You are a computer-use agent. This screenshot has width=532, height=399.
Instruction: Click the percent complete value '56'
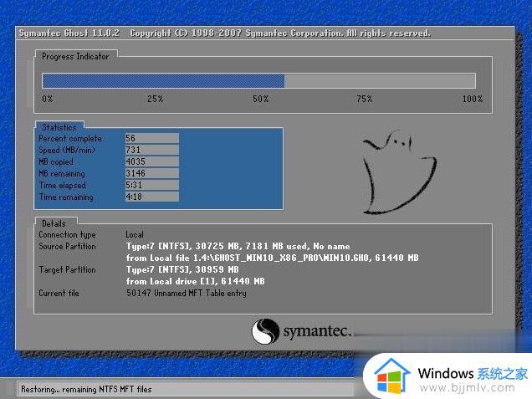point(152,138)
